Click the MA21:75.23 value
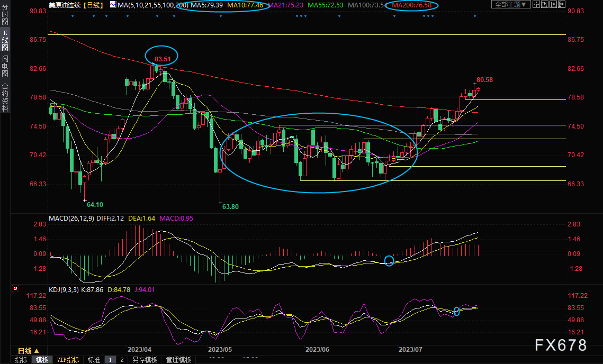The image size is (603, 364). click(x=285, y=5)
